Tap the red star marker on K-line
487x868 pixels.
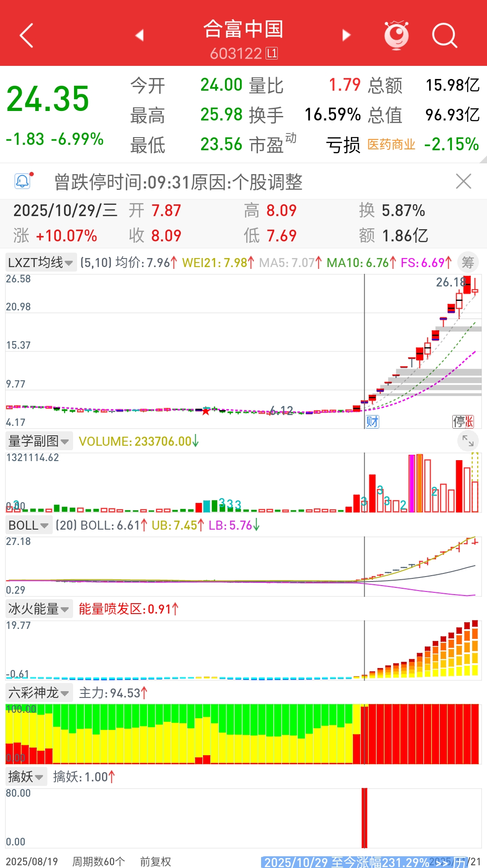point(206,411)
